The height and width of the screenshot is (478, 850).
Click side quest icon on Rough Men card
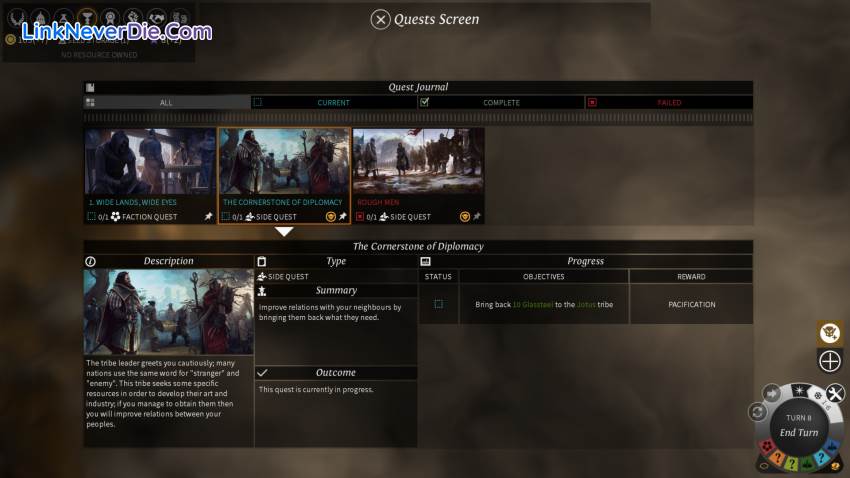384,217
